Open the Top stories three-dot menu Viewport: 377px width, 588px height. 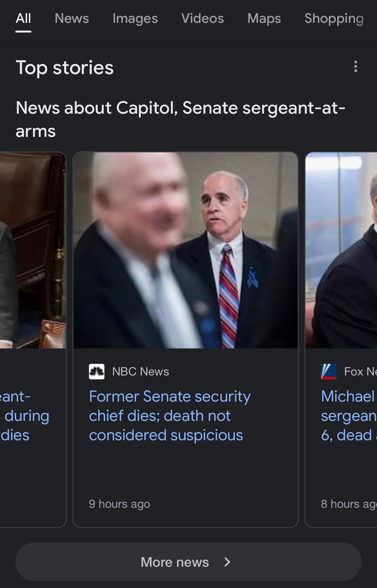click(x=355, y=67)
